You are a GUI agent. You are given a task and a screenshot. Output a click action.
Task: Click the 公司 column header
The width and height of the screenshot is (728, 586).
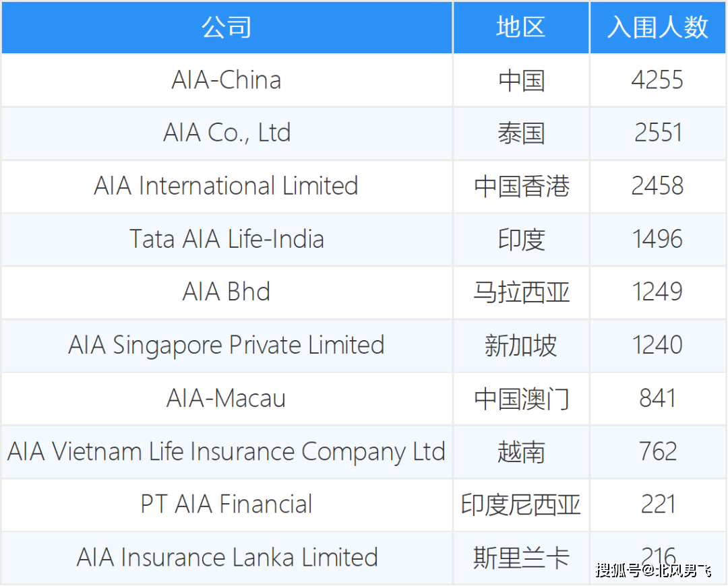(226, 27)
